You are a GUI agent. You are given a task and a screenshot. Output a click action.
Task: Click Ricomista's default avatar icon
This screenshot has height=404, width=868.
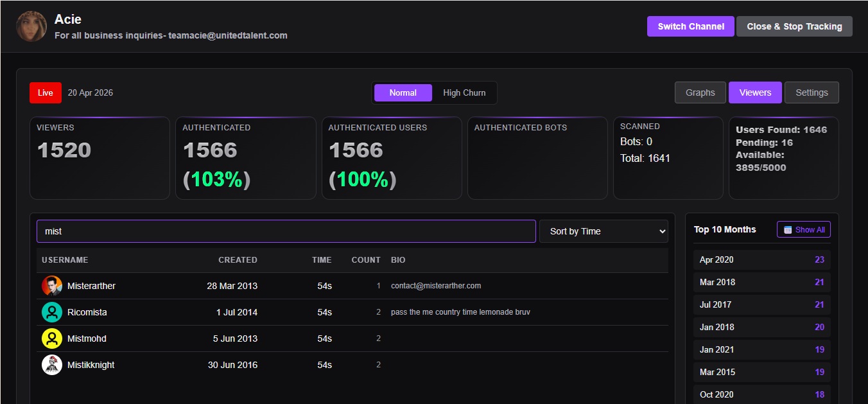click(x=52, y=312)
